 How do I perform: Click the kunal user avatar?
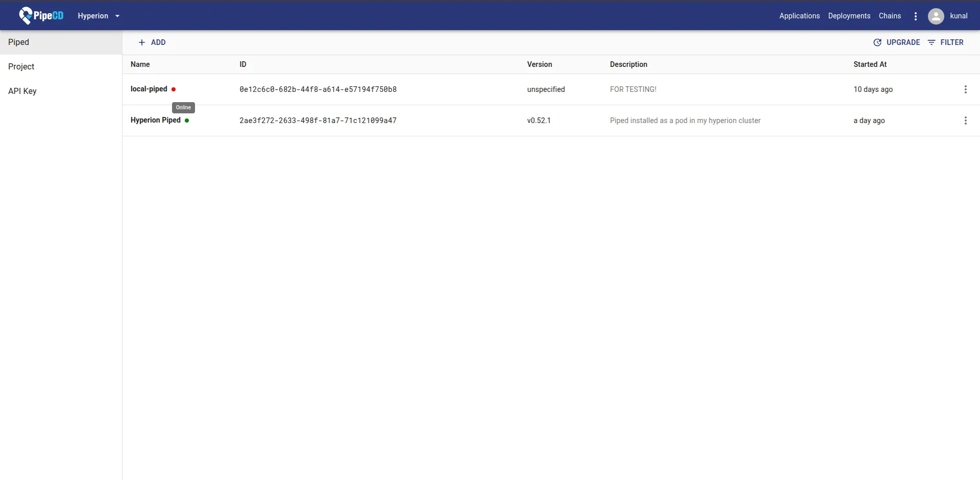pos(936,16)
